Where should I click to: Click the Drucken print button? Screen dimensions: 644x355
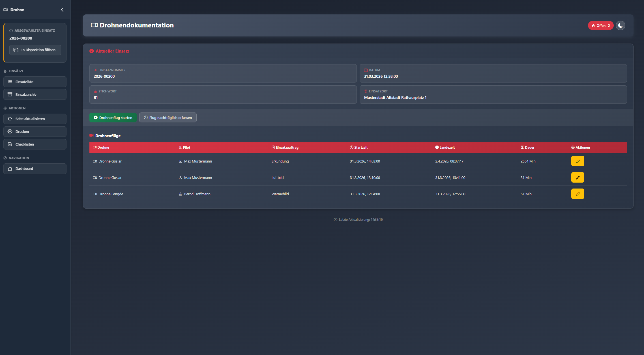coord(35,131)
